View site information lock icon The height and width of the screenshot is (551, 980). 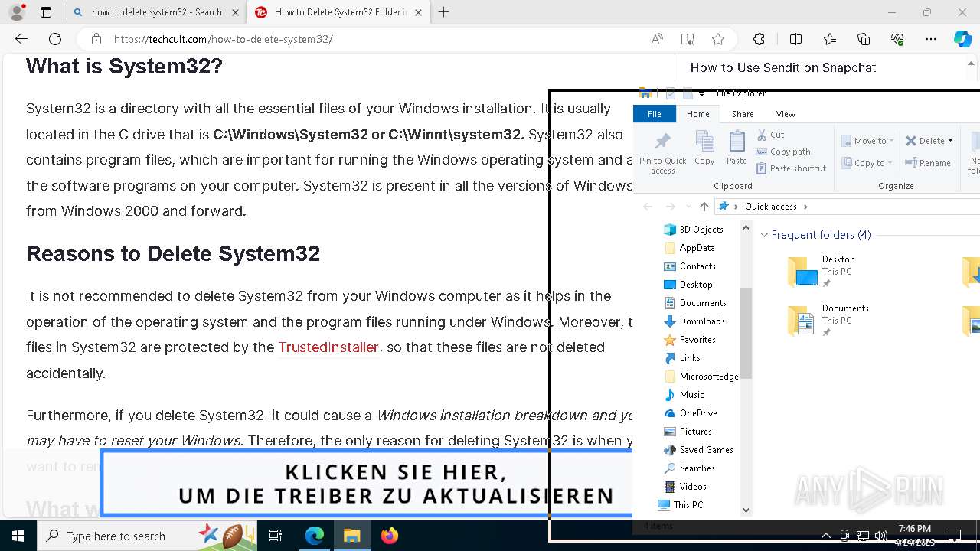point(96,39)
